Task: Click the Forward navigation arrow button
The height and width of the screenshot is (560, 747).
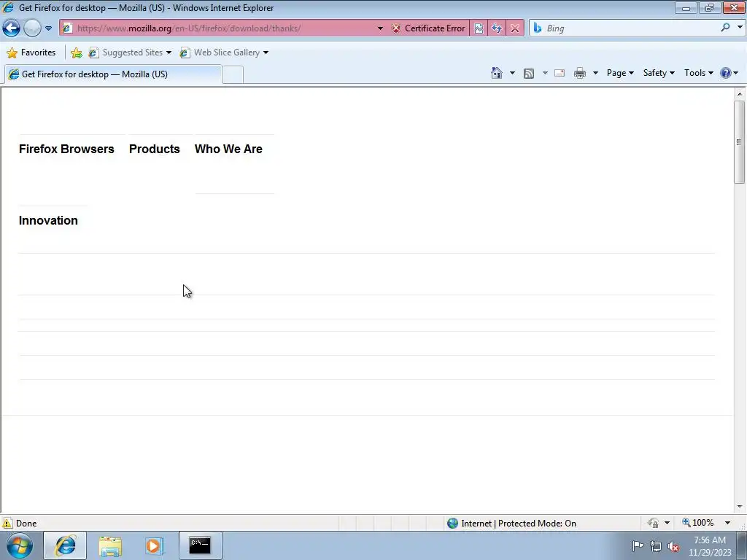Action: tap(32, 28)
